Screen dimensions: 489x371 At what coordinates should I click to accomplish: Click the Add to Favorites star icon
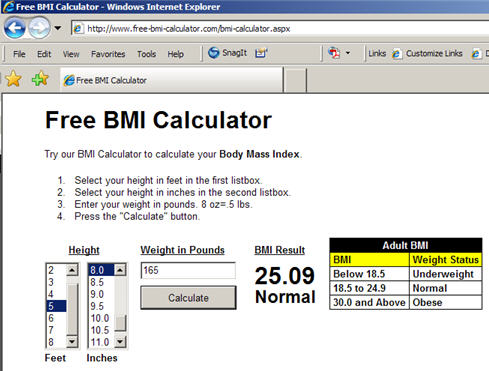click(x=40, y=79)
